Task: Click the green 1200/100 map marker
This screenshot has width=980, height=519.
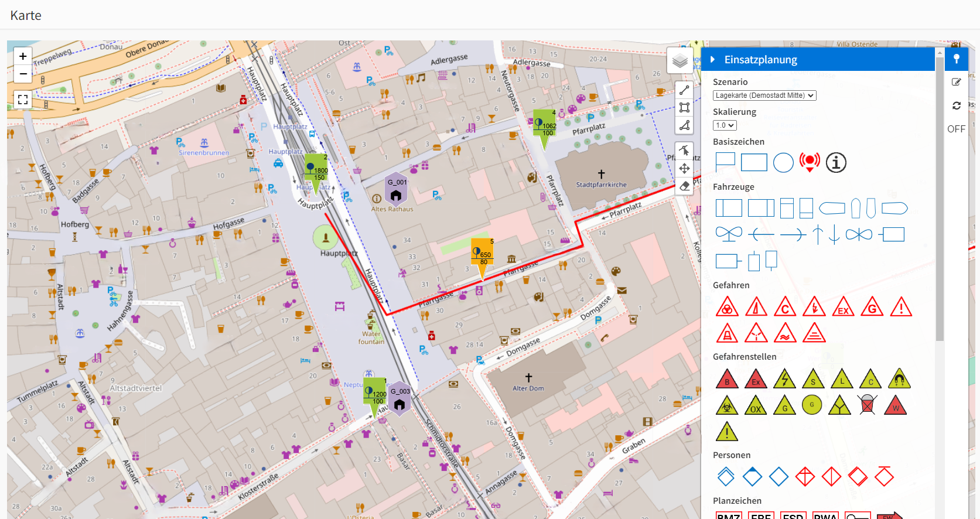Action: (x=374, y=391)
